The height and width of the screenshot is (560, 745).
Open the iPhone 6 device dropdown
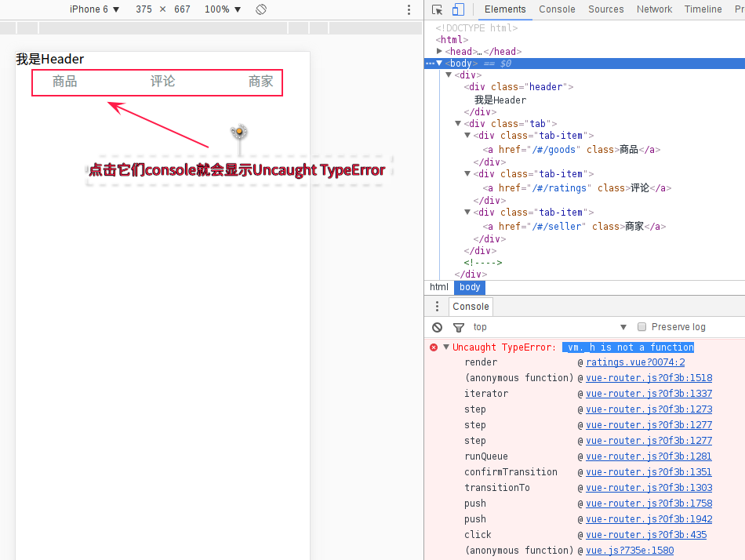94,9
